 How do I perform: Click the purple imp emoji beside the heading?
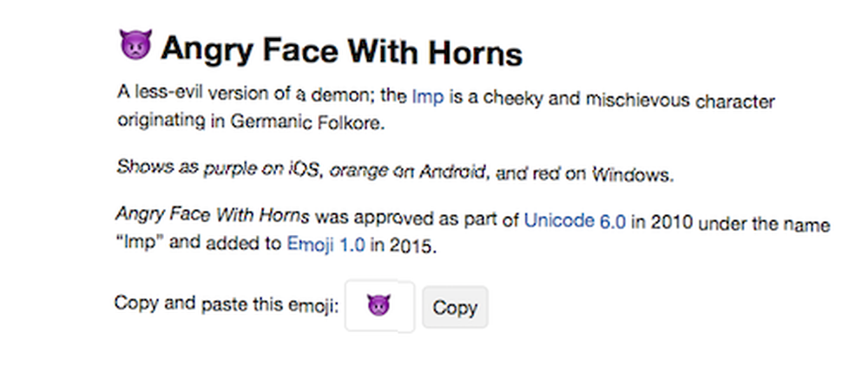(135, 45)
